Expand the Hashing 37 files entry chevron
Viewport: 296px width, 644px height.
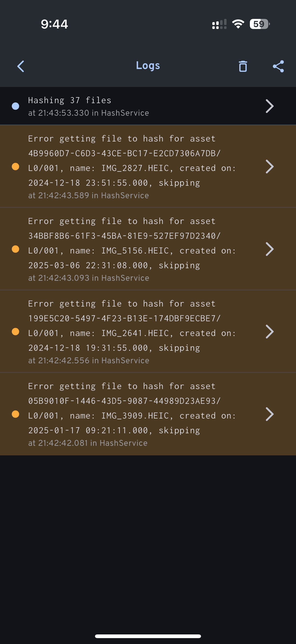coord(269,106)
